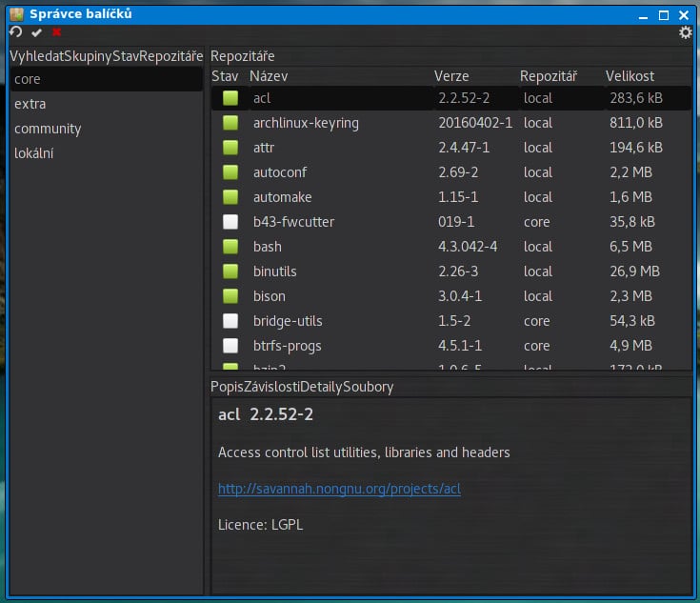Click the package manager icon in the title bar
The height and width of the screenshot is (603, 700).
coord(16,13)
